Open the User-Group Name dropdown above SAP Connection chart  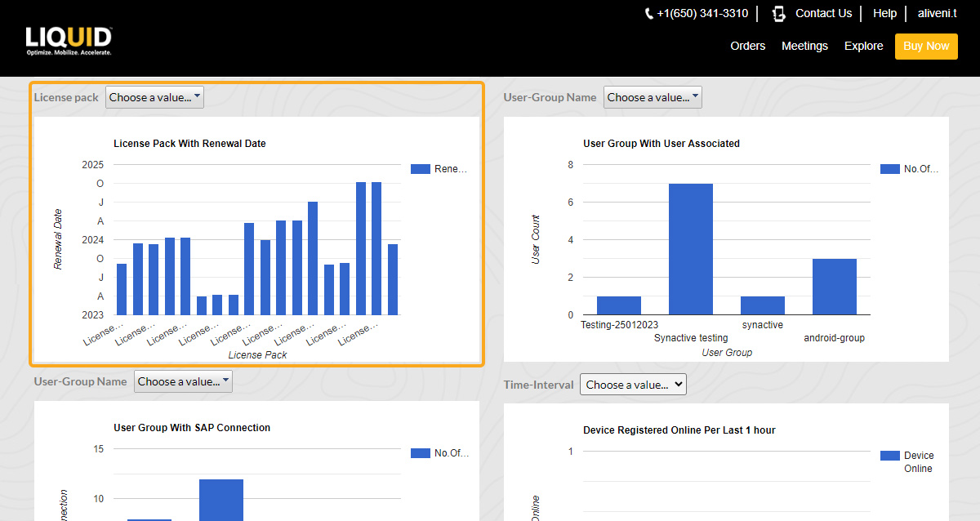(x=183, y=381)
